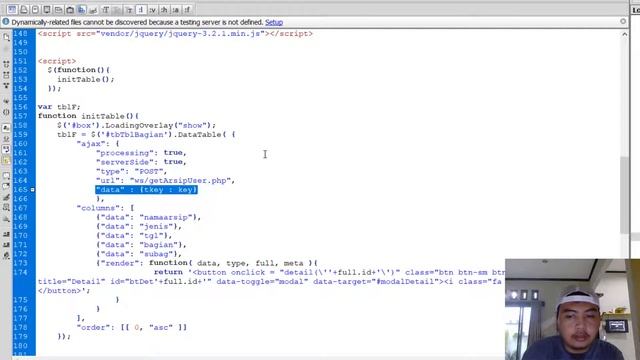Click function initTable() declaration line

tap(89, 116)
